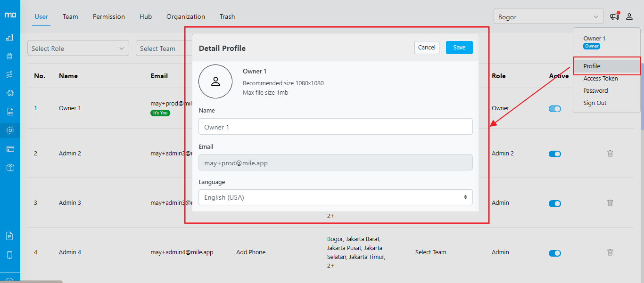Open the box package sidebar icon

[x=10, y=168]
